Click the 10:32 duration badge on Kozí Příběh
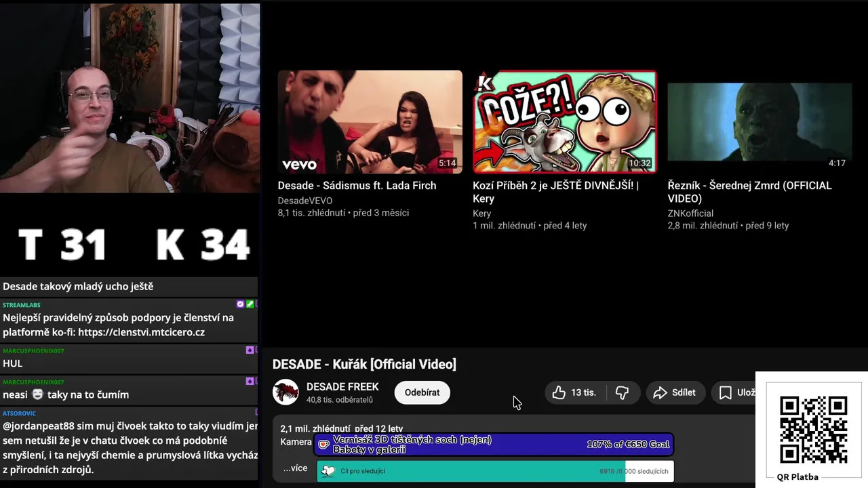The width and height of the screenshot is (868, 488). click(x=639, y=163)
